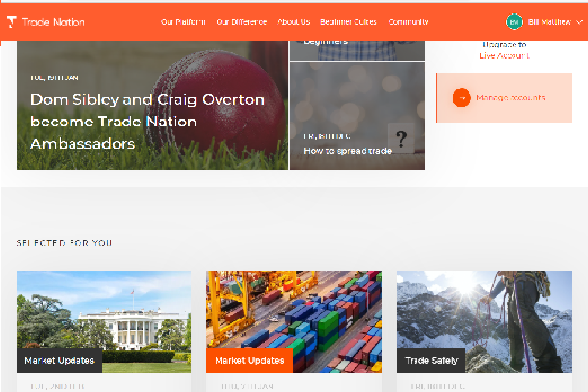The image size is (588, 392).
Task: Open the Beginner Guides menu
Action: tap(349, 22)
